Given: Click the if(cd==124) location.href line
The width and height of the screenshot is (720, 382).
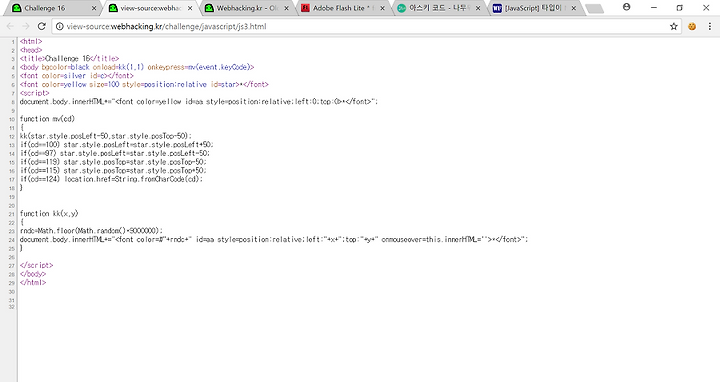Looking at the screenshot, I should click(111, 179).
